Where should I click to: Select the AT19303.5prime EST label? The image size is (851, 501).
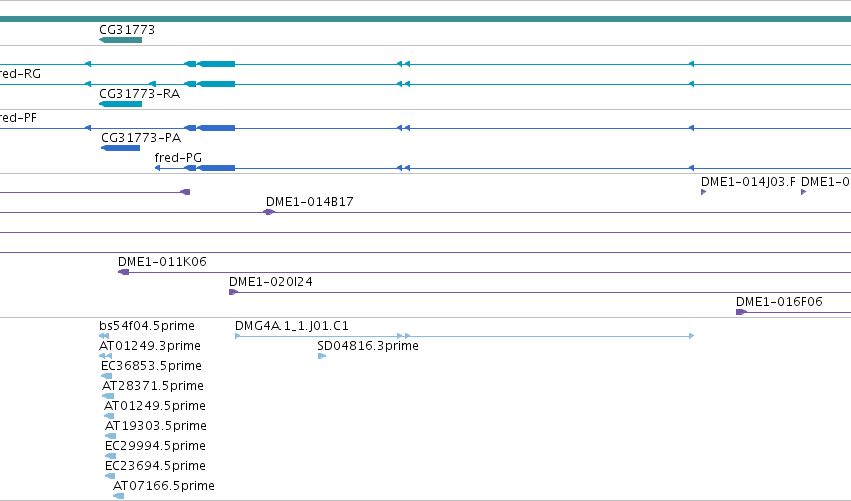(156, 426)
